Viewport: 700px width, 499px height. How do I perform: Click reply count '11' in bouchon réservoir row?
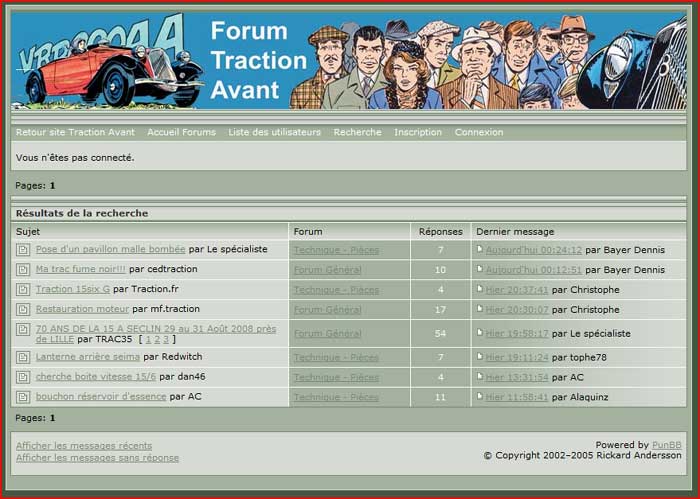440,397
